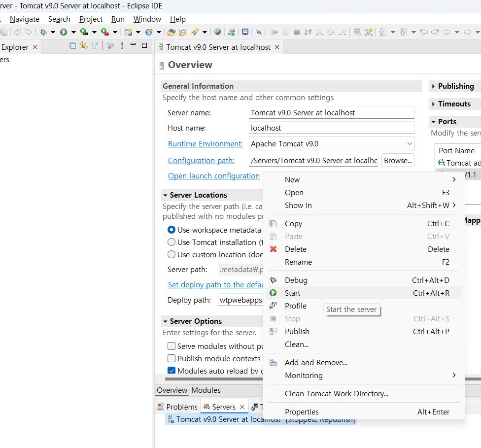Close the Tomcat v9.0 Server editor tab
Image resolution: width=481 pixels, height=448 pixels.
tap(277, 47)
